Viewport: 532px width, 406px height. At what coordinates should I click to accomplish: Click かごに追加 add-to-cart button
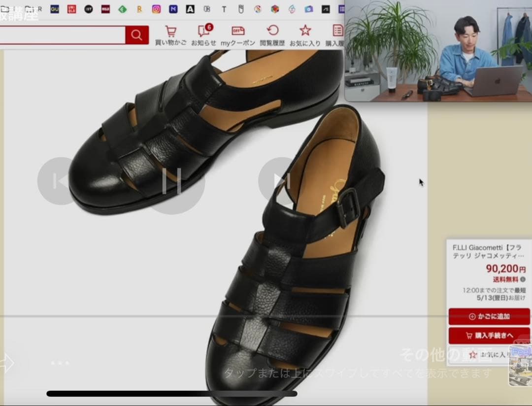tap(489, 316)
